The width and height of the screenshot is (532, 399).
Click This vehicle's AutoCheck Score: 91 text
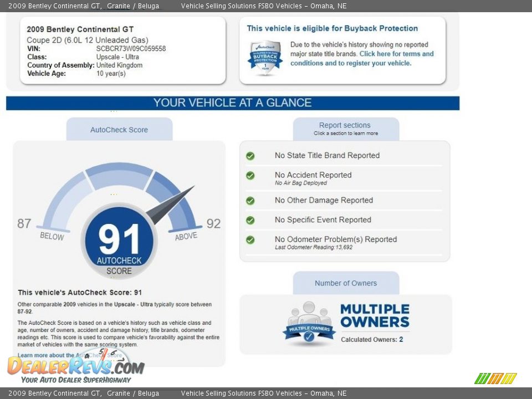(x=80, y=293)
